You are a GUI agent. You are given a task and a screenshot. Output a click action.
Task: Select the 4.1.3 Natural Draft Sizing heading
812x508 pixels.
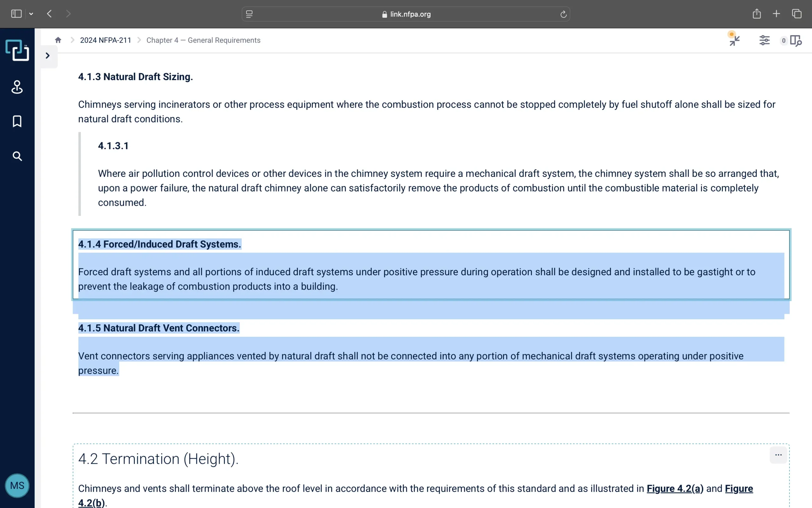[x=135, y=77]
